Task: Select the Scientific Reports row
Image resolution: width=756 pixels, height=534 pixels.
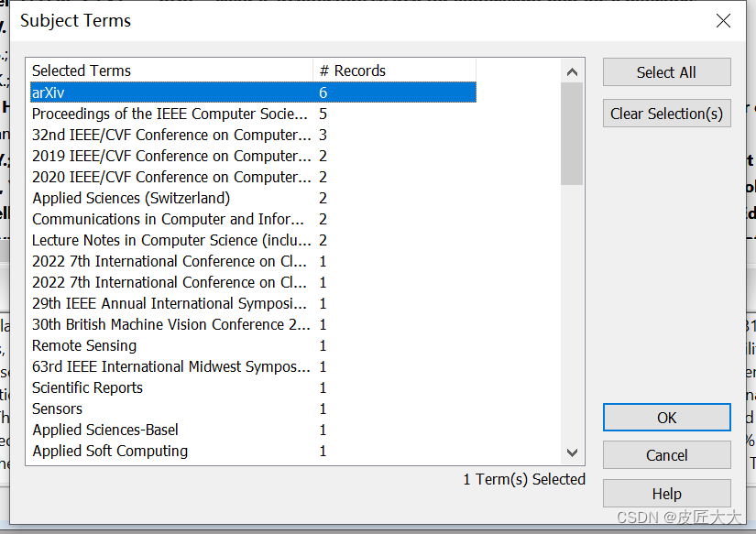Action: [x=253, y=387]
